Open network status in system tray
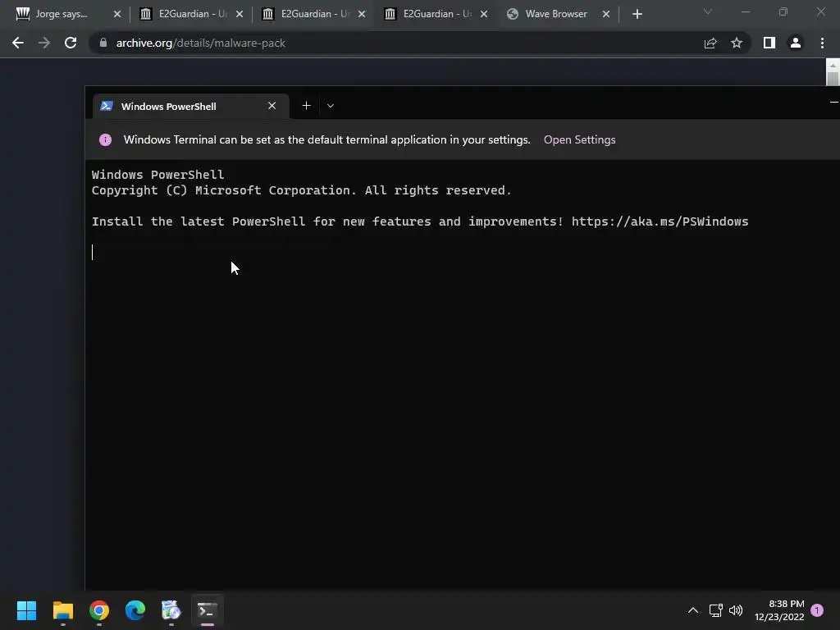840x630 pixels. (715, 610)
